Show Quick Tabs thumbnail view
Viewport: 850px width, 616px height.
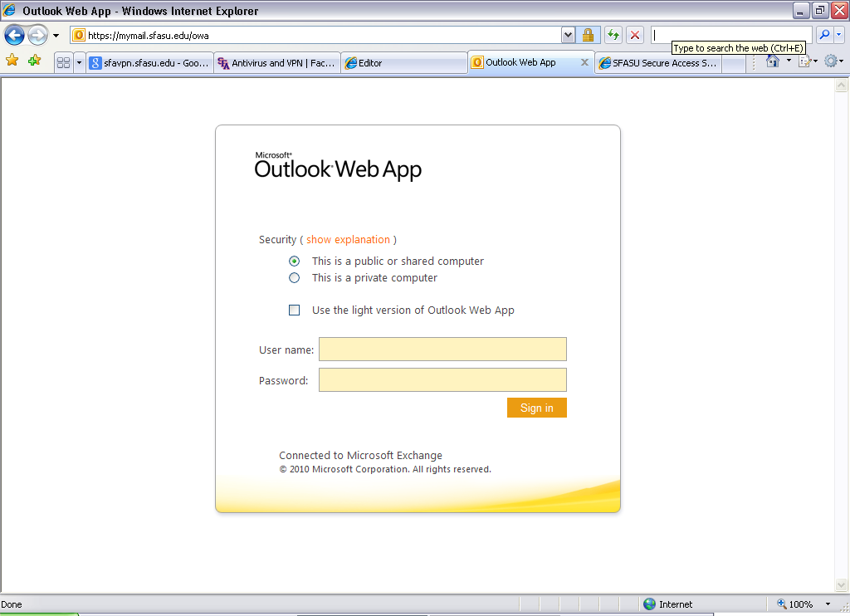coord(63,63)
